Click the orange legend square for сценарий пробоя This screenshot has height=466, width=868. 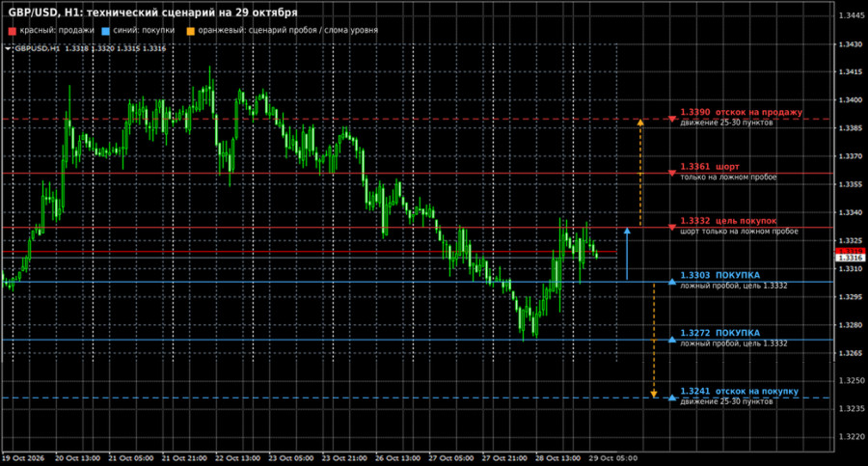[190, 31]
